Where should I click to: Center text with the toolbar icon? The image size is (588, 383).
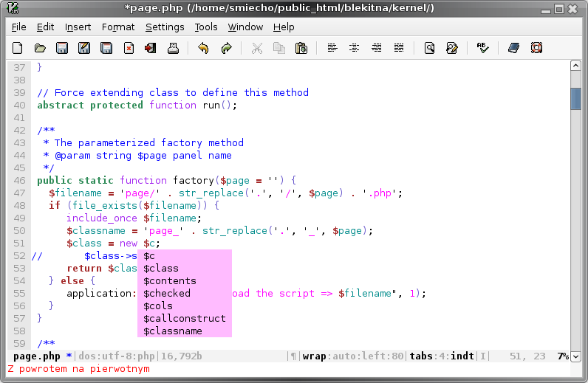click(x=354, y=48)
